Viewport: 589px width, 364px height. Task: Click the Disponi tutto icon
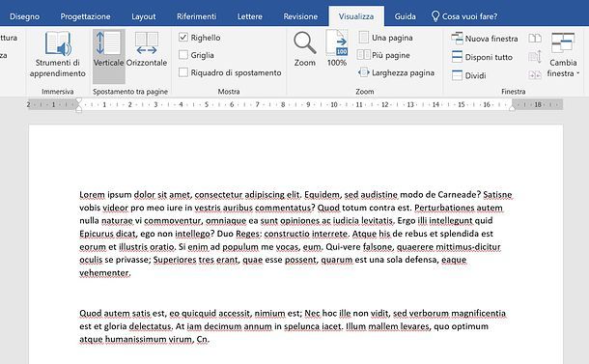pyautogui.click(x=457, y=57)
